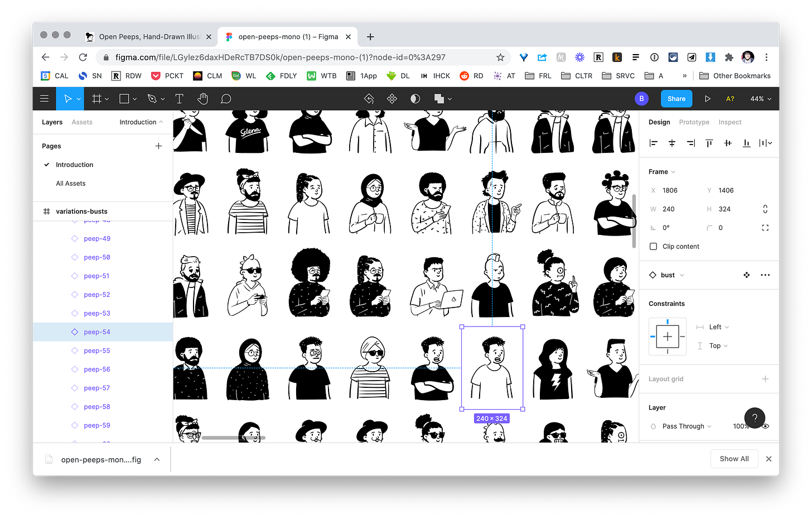Reload the browser page
The height and width of the screenshot is (519, 812).
click(83, 57)
